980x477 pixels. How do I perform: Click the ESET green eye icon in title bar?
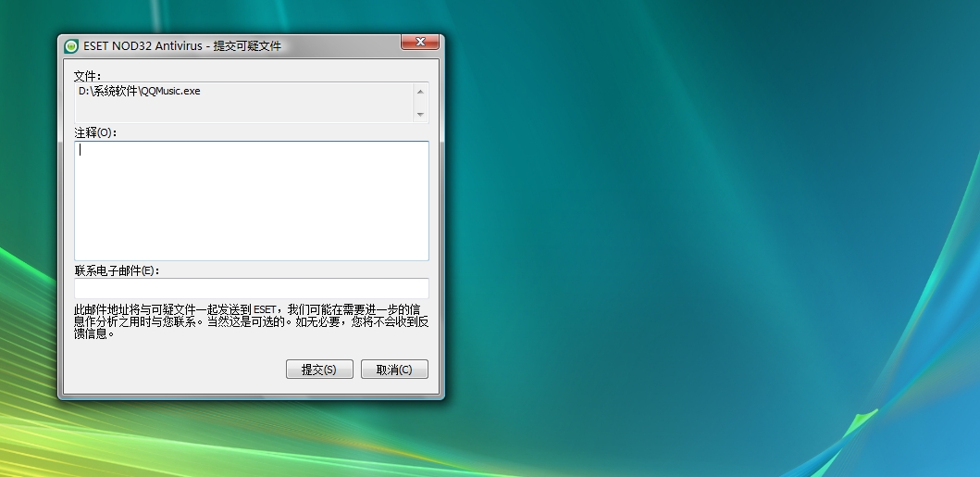pos(71,46)
